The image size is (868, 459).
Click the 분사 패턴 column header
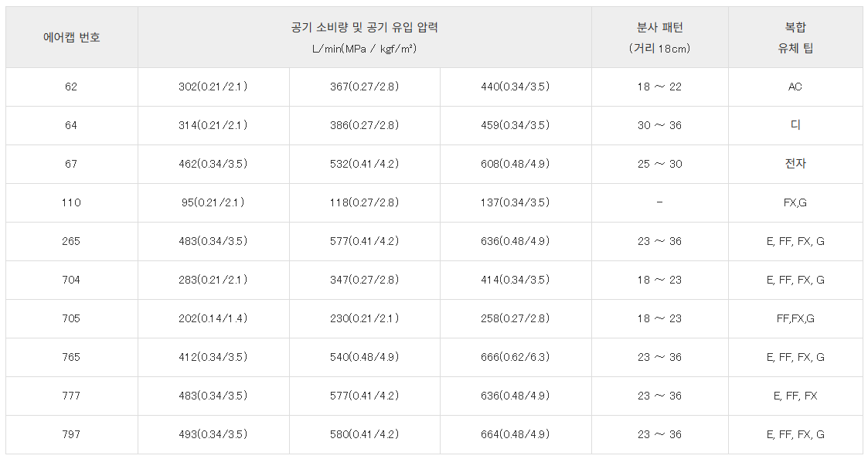coord(659,37)
